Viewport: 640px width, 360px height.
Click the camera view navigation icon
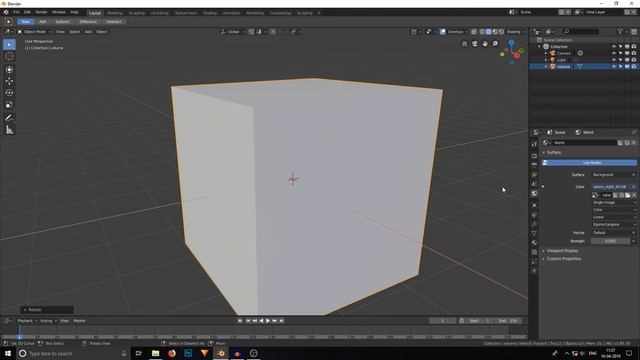tap(475, 44)
